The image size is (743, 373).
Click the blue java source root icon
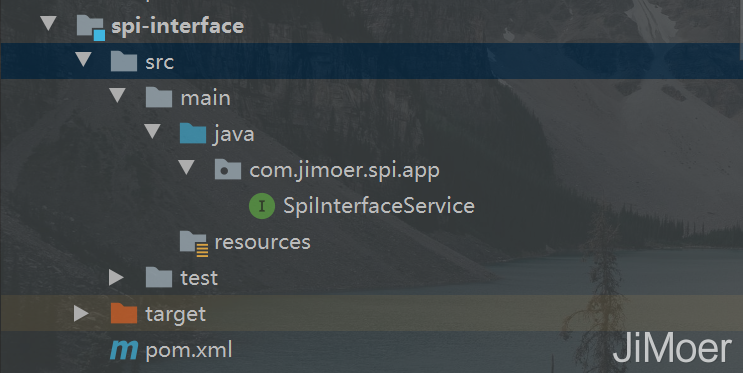pyautogui.click(x=193, y=133)
